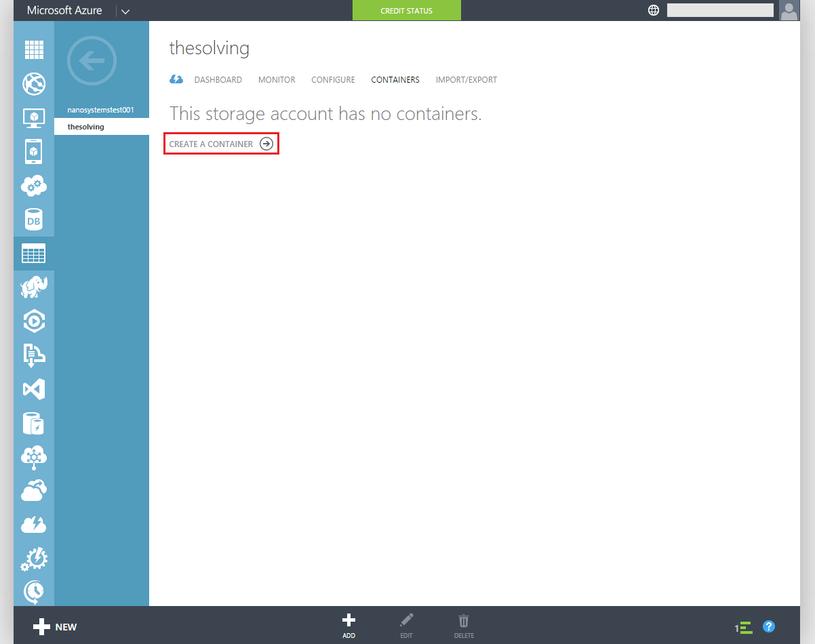
Task: Select the Storage table icon
Action: (x=34, y=254)
